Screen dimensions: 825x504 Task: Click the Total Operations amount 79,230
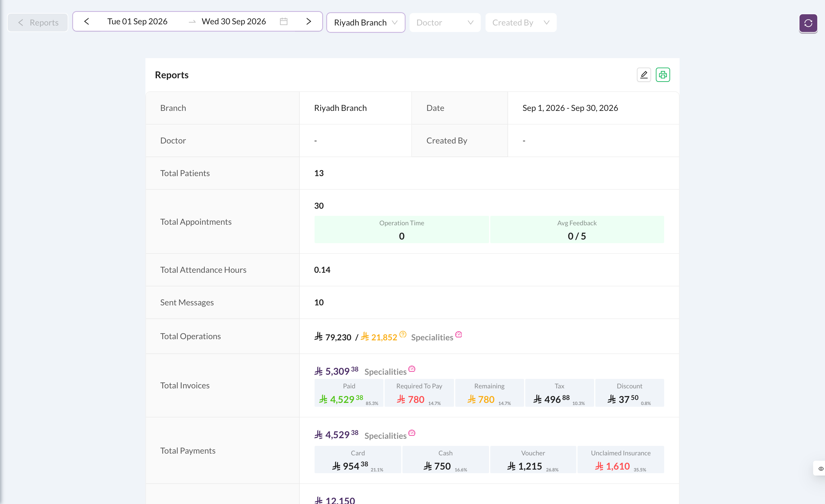[x=333, y=337]
